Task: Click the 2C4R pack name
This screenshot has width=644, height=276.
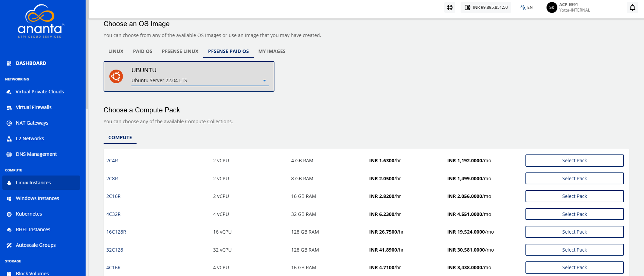Action: click(x=112, y=161)
